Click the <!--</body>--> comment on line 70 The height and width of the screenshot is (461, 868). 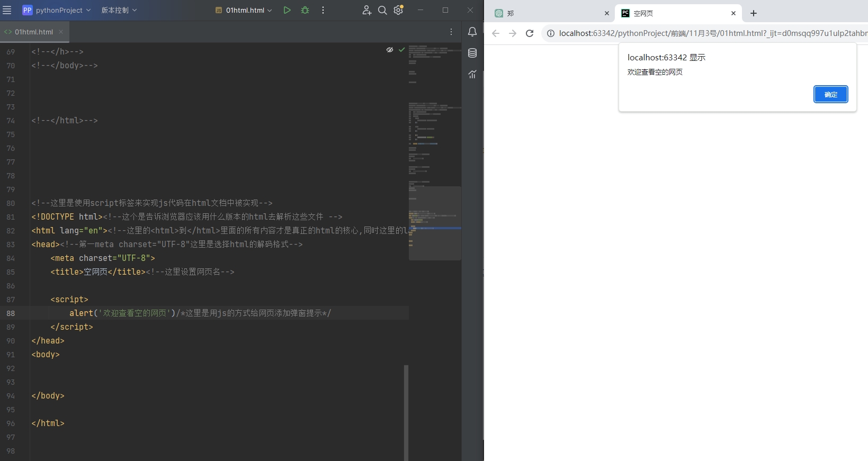[65, 66]
